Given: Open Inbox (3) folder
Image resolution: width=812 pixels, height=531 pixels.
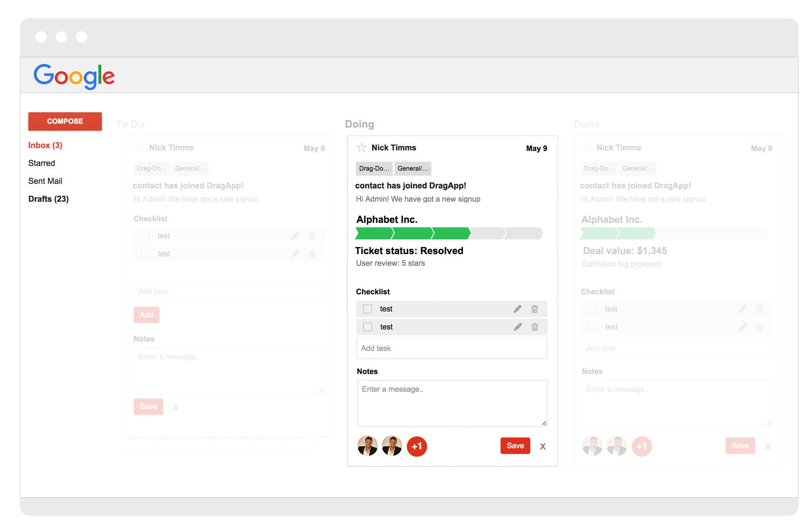Looking at the screenshot, I should click(x=45, y=145).
